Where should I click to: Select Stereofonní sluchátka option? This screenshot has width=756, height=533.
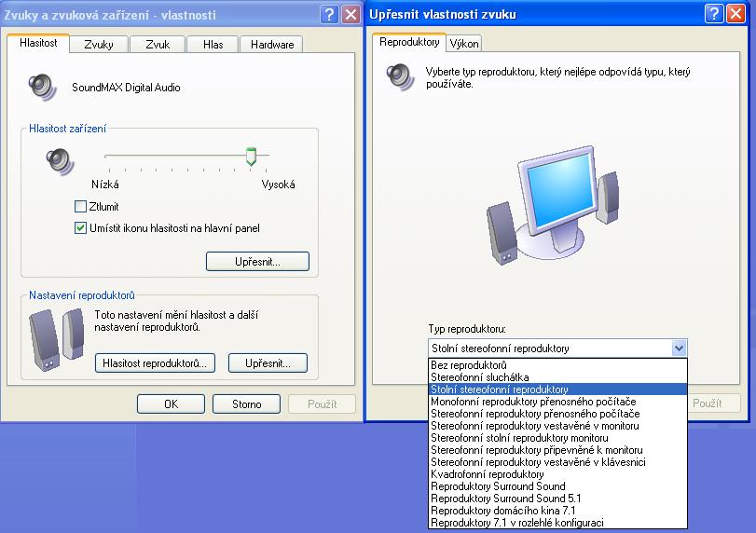(x=557, y=376)
